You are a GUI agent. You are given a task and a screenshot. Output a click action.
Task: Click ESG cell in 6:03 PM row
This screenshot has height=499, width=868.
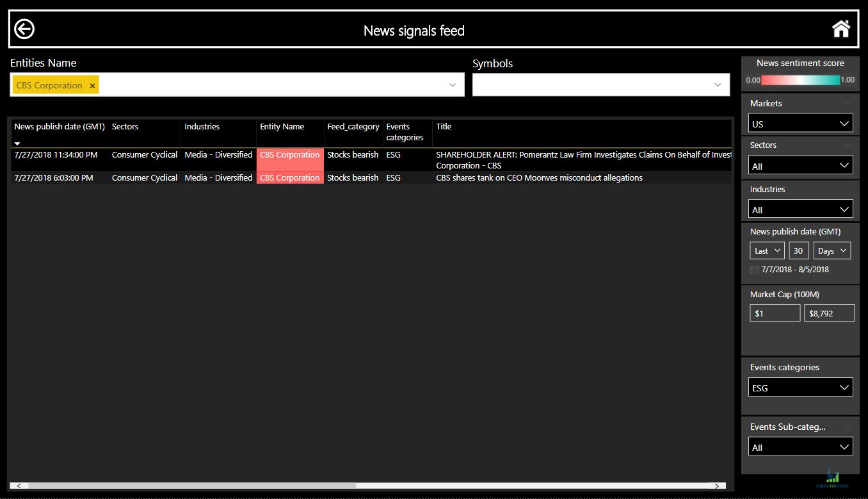coord(393,178)
